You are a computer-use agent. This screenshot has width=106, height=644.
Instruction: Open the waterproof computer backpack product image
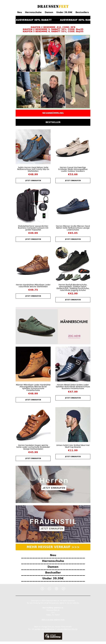tap(33, 205)
